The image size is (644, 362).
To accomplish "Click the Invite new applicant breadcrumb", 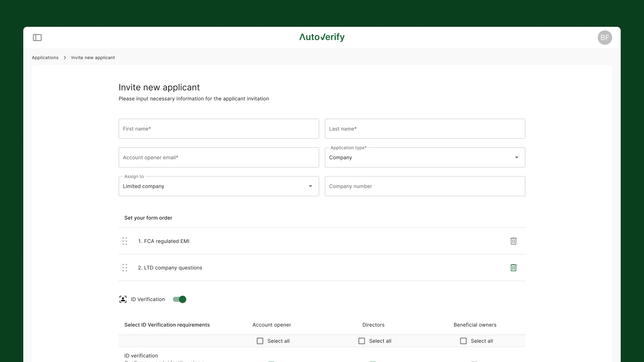I will pyautogui.click(x=93, y=57).
